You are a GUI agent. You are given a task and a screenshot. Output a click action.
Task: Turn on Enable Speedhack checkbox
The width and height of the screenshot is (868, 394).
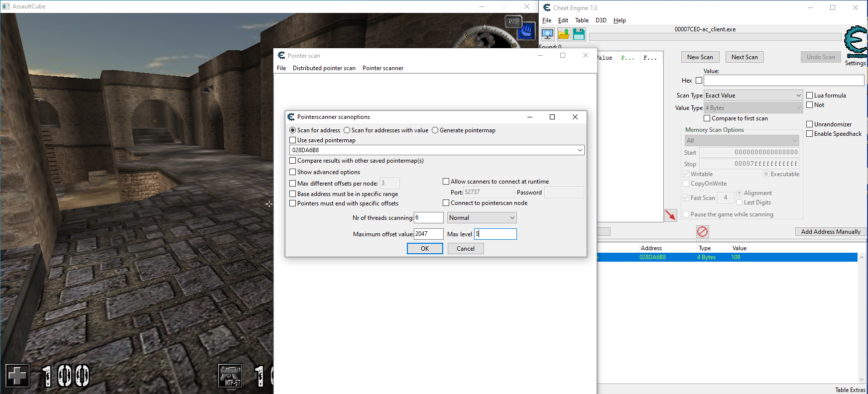[810, 134]
